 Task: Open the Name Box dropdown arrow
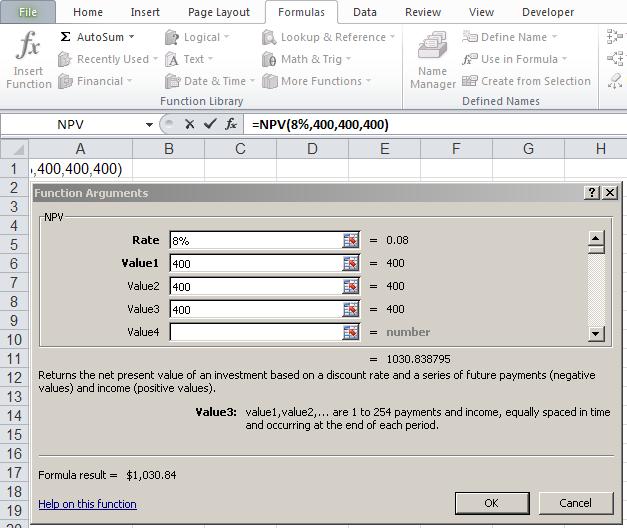point(149,125)
